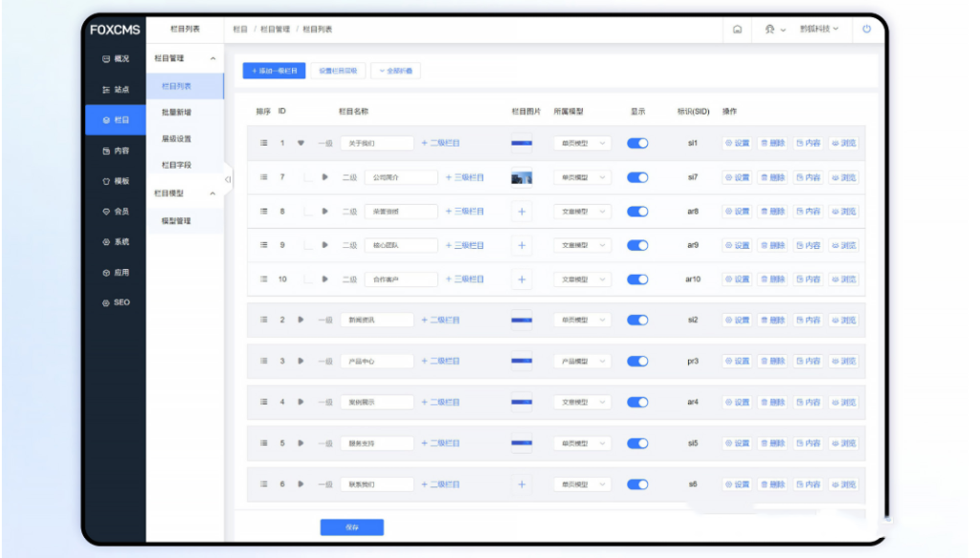Open 概况 overview in the dark sidebar

[x=115, y=59]
